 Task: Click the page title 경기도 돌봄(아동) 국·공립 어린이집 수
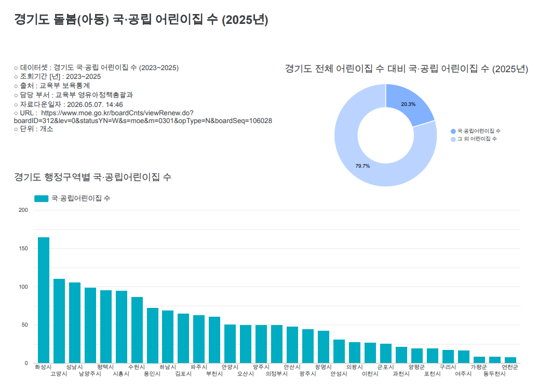click(x=141, y=20)
